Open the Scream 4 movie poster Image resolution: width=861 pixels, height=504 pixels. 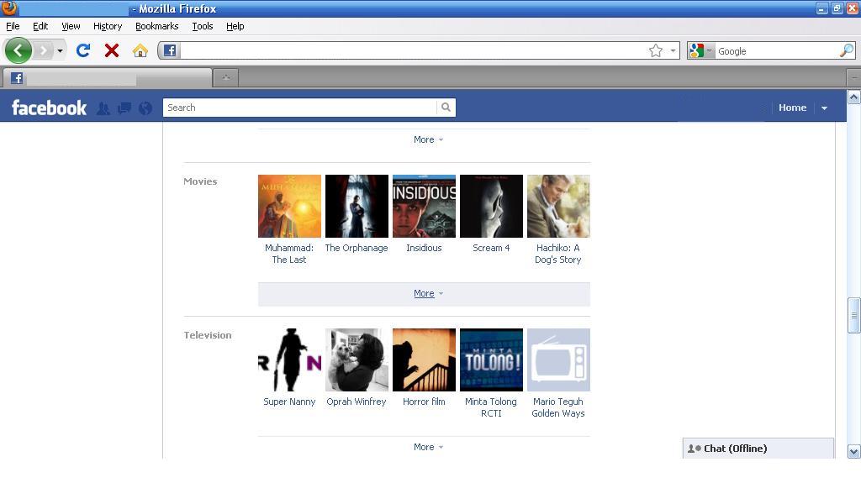pos(491,206)
